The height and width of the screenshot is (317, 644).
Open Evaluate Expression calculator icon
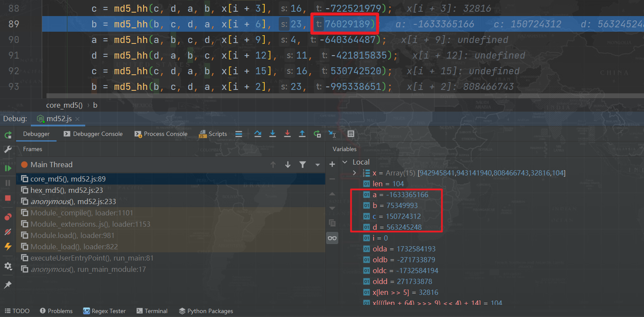click(351, 134)
